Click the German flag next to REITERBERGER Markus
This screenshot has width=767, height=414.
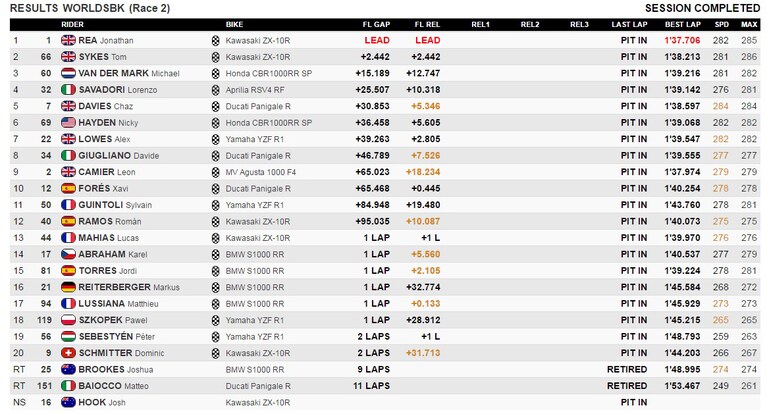68,287
